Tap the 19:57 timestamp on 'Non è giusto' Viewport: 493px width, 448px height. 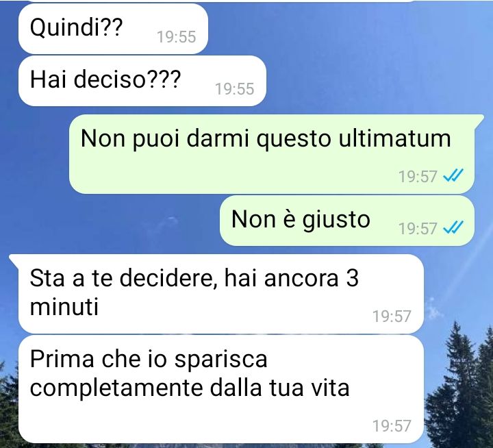pos(418,228)
